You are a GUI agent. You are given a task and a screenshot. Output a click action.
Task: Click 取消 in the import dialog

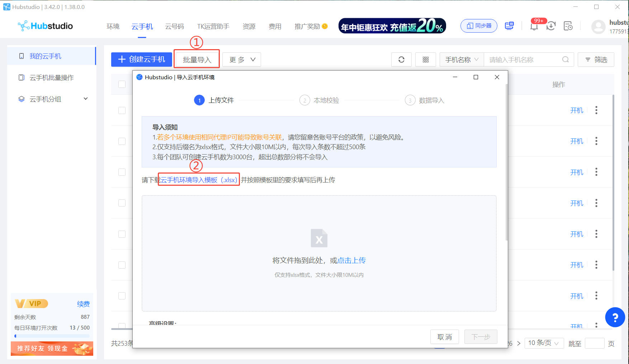tap(445, 337)
